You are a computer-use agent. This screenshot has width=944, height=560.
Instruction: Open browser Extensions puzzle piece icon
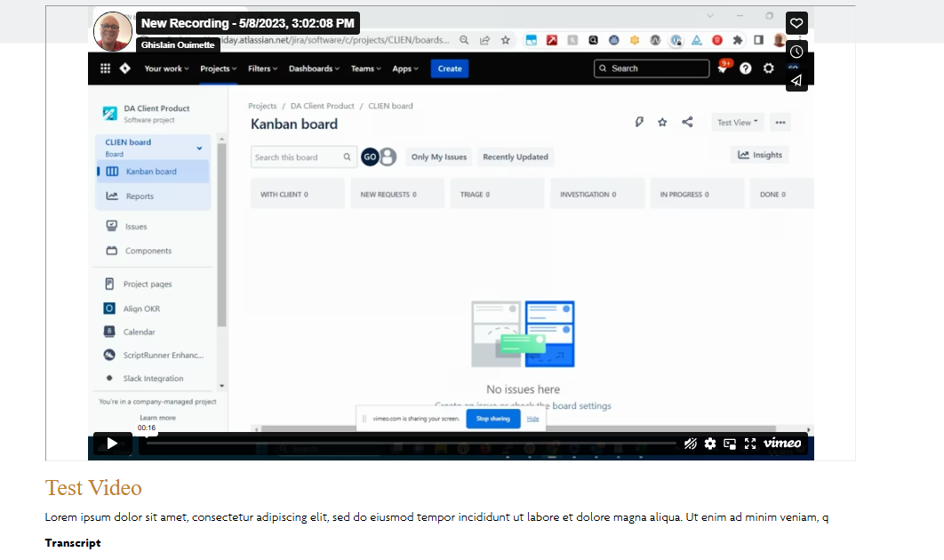(x=738, y=40)
